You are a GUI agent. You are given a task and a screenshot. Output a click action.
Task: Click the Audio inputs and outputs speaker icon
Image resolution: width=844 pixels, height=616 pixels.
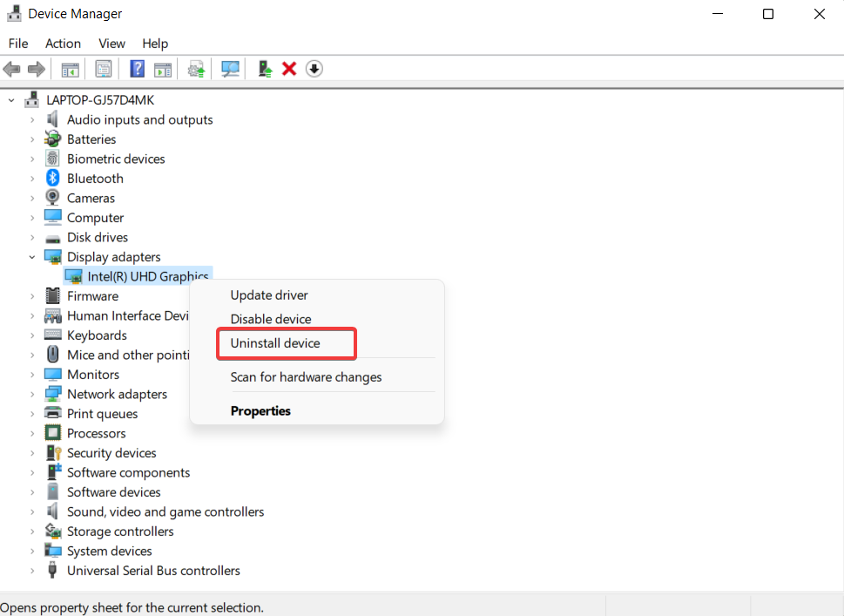tap(52, 119)
